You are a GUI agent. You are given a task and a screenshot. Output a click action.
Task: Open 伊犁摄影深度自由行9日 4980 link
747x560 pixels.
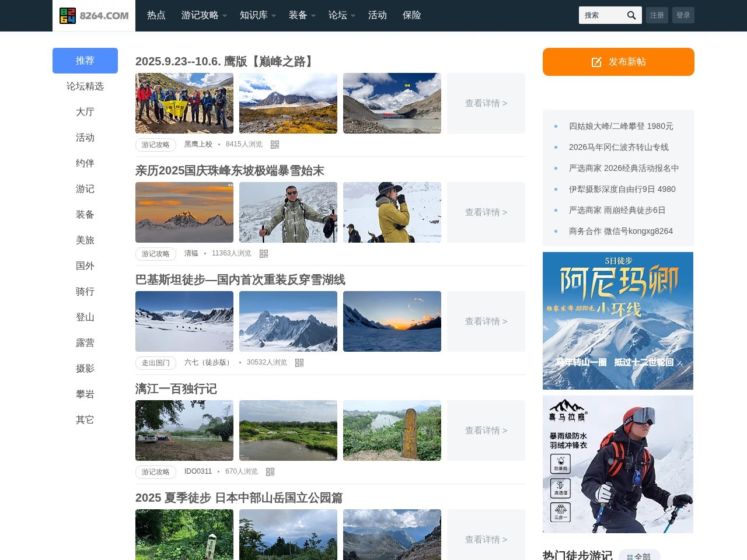tap(622, 189)
